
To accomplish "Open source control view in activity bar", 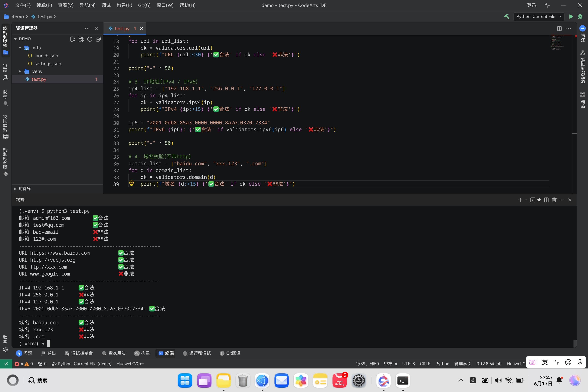I will (x=5, y=162).
